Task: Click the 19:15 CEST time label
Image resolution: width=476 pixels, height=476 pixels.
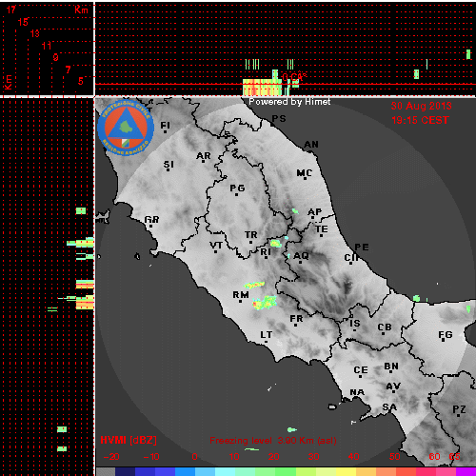Action: 420,120
